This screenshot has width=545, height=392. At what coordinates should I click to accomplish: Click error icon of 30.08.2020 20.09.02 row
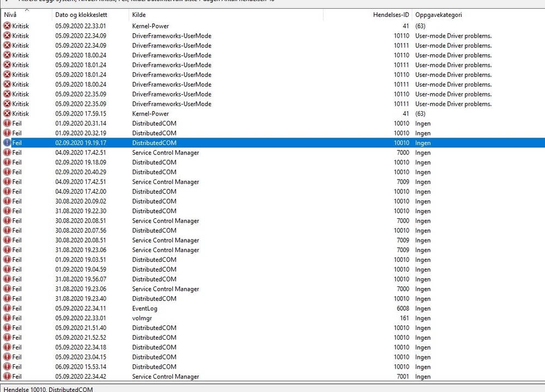pos(7,201)
